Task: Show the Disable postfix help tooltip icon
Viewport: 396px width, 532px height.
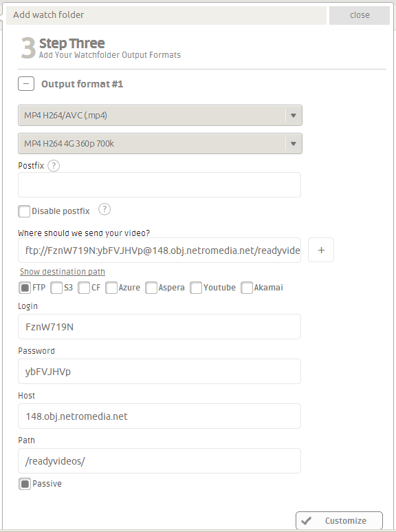Action: [x=104, y=209]
